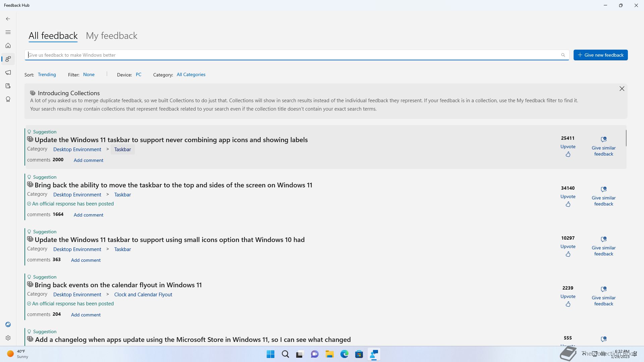Open the Filter None dropdown
644x362 pixels.
pyautogui.click(x=89, y=74)
